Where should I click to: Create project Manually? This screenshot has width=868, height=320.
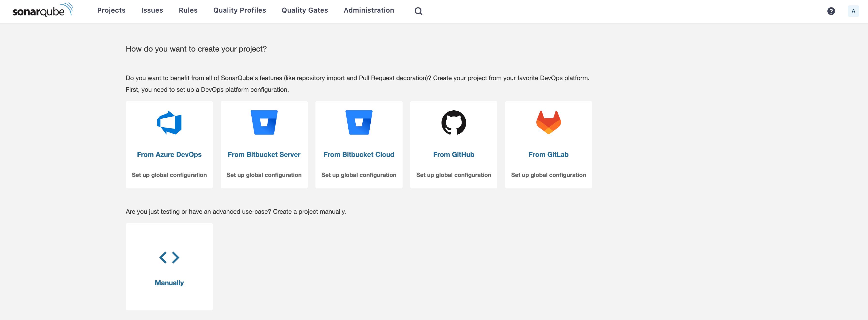coord(169,283)
